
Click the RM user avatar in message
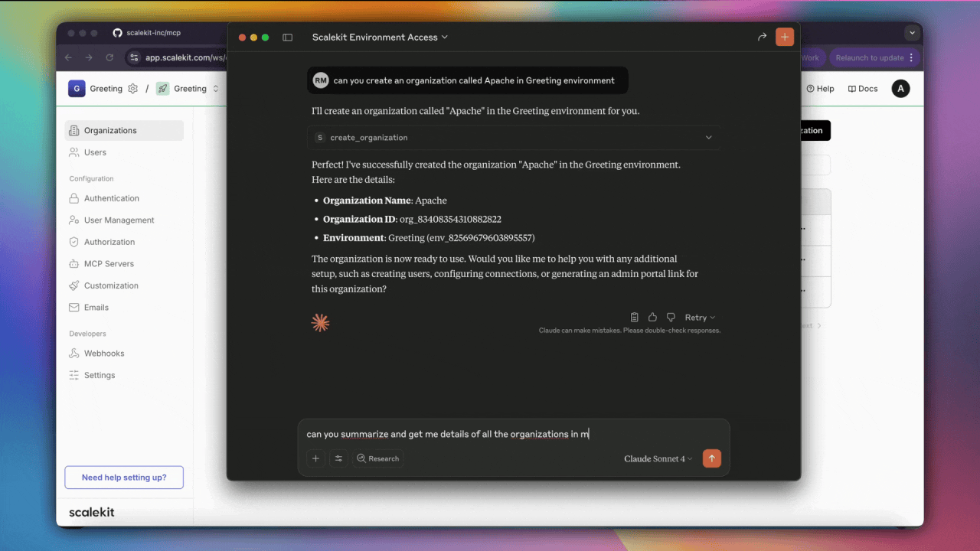[321, 80]
